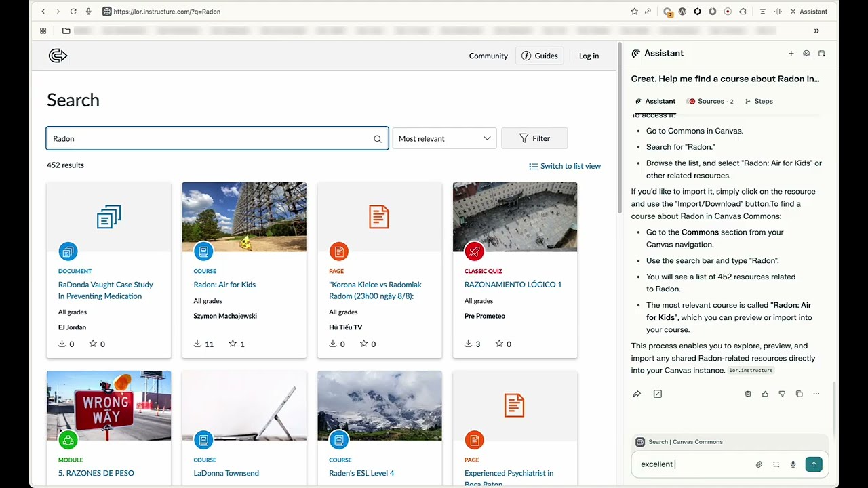Expand hidden bookmarks with the double chevron
The image size is (868, 488).
click(x=816, y=30)
